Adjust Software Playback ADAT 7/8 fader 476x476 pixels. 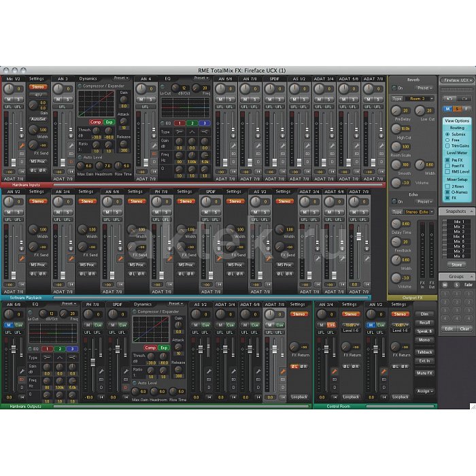359,236
